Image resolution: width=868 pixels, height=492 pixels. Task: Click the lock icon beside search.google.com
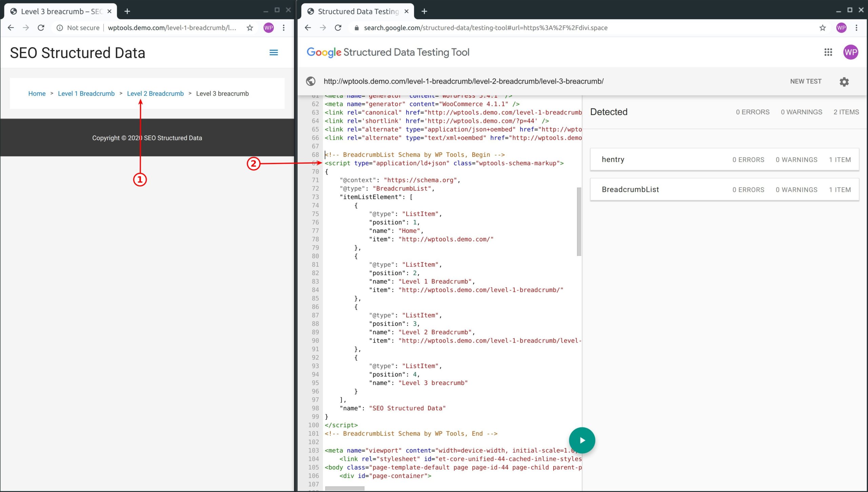click(356, 28)
